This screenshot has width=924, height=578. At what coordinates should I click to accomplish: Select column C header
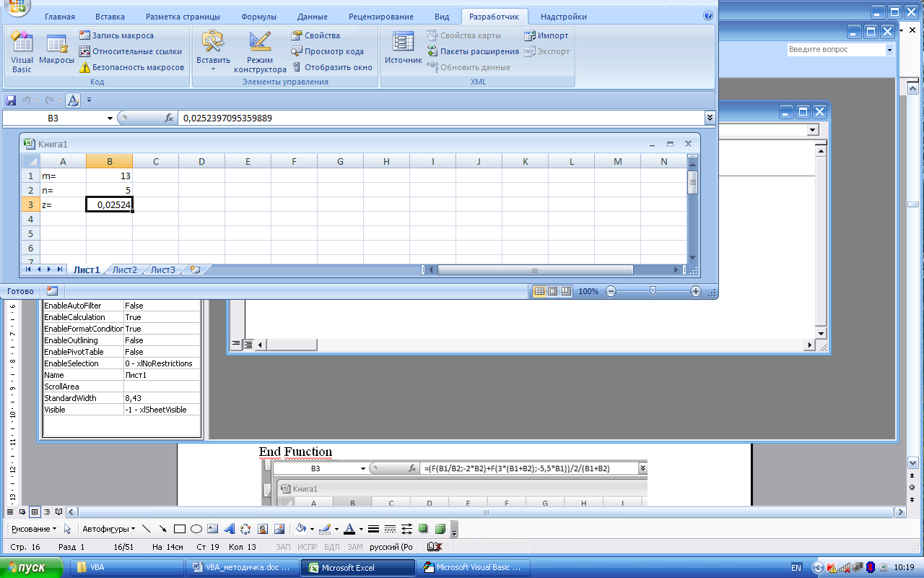tap(155, 161)
